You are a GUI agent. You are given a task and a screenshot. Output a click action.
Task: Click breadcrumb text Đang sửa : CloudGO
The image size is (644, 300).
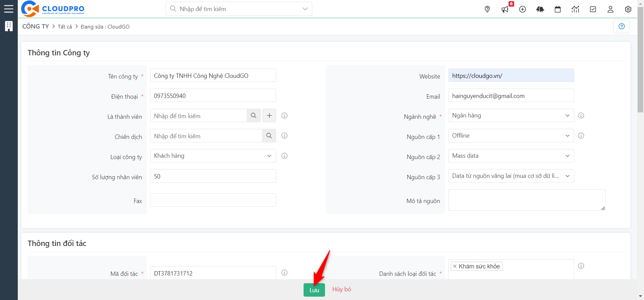tap(105, 27)
